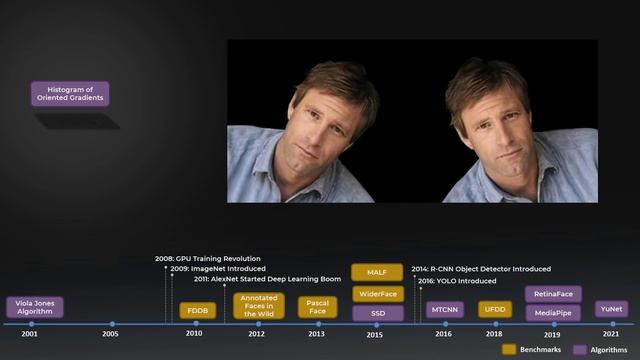Click the '2015' year label
The height and width of the screenshot is (360, 640).
point(374,335)
